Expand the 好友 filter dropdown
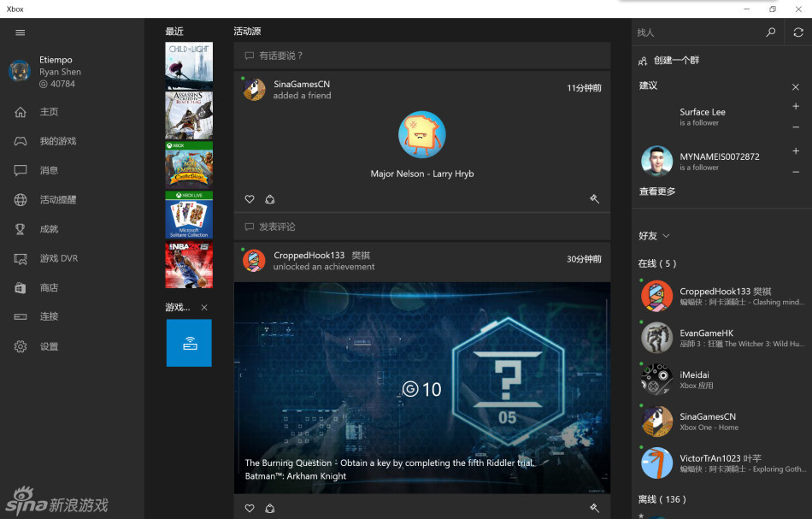812x519 pixels. pyautogui.click(x=655, y=236)
